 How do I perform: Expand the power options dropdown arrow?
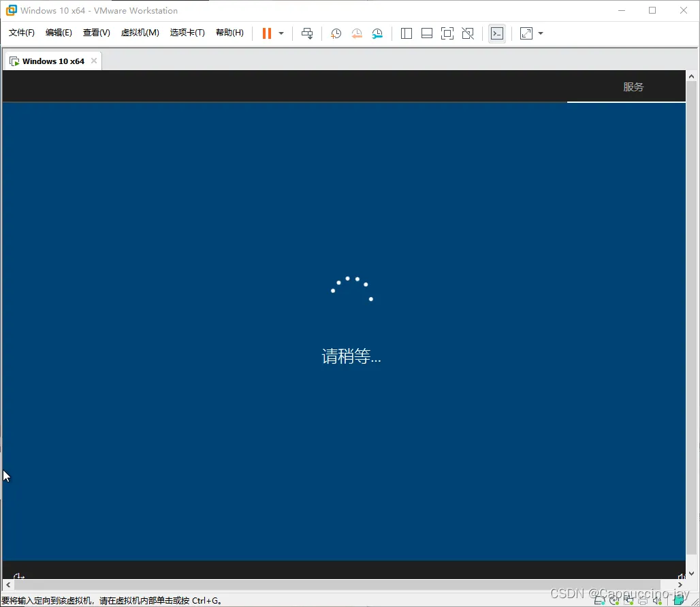281,33
